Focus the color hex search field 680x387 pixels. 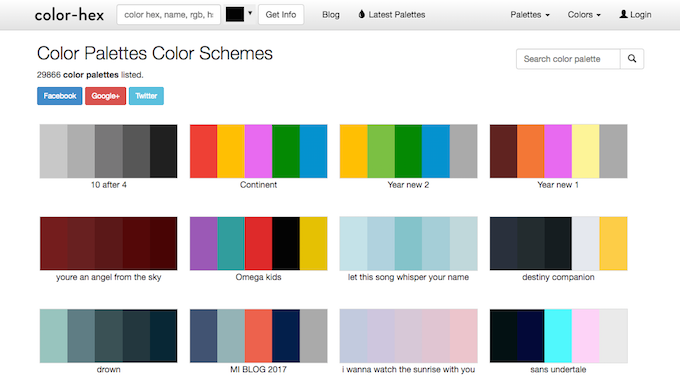pos(169,15)
